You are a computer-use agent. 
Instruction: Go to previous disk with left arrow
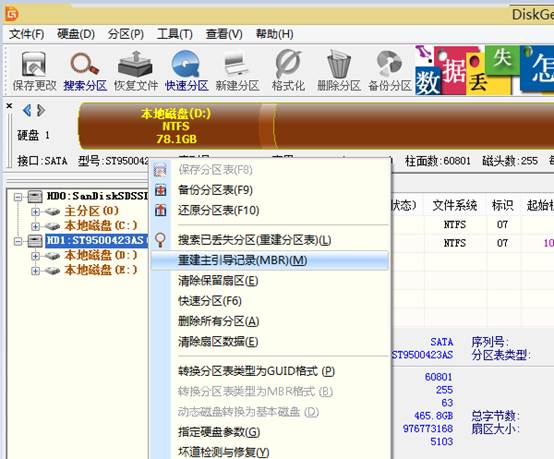pyautogui.click(x=26, y=111)
